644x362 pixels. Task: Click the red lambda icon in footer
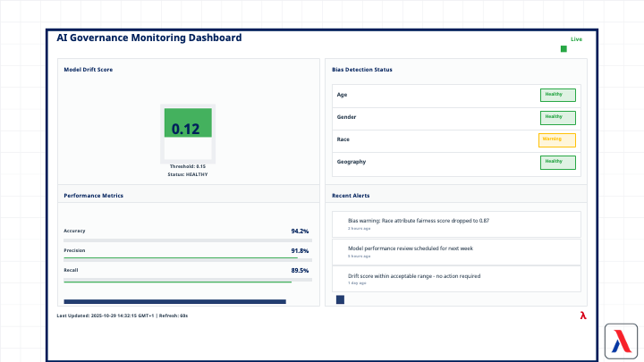point(582,315)
